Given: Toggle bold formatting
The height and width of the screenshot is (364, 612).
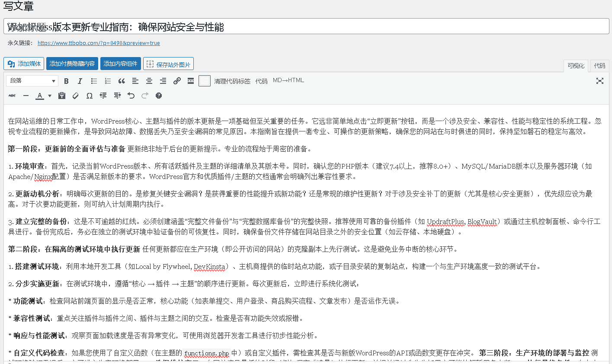Looking at the screenshot, I should pyautogui.click(x=66, y=81).
